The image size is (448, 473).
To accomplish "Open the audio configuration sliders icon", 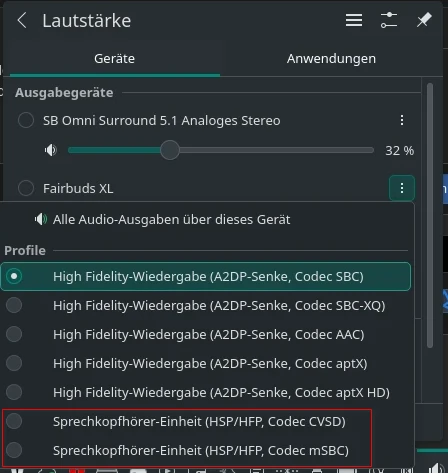I will tap(389, 20).
